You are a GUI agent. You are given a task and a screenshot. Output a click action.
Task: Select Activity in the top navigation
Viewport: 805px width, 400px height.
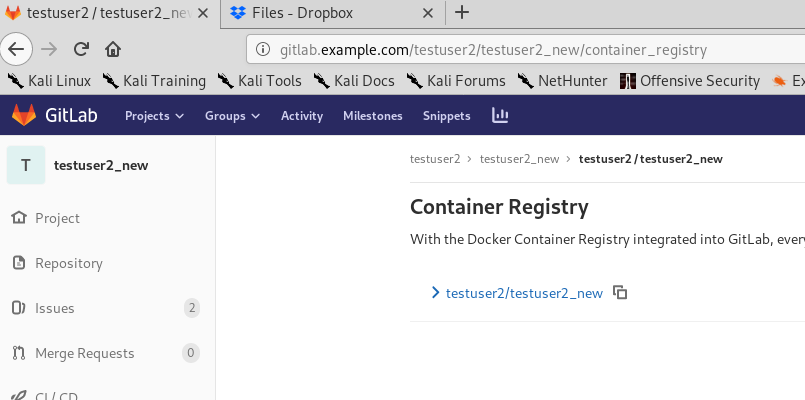click(x=302, y=116)
